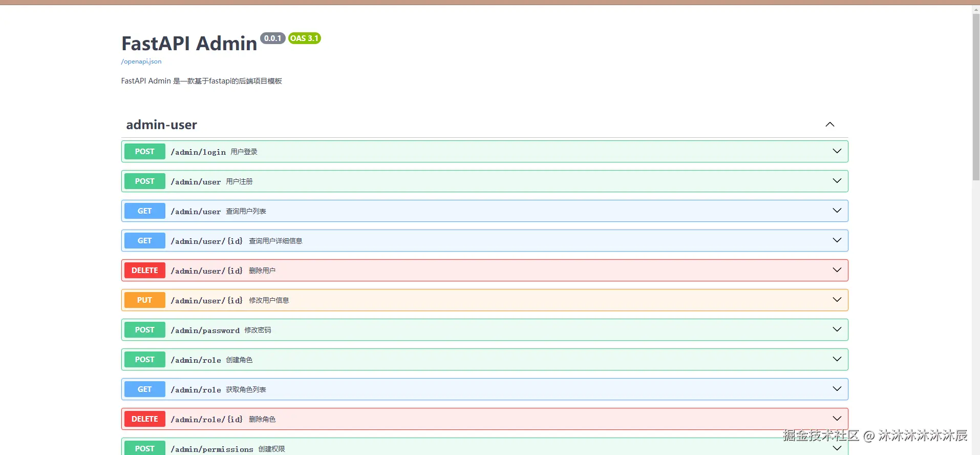The image size is (980, 455).
Task: Select the /admin/user/{id} path for 查询用户详细信息
Action: click(x=207, y=241)
